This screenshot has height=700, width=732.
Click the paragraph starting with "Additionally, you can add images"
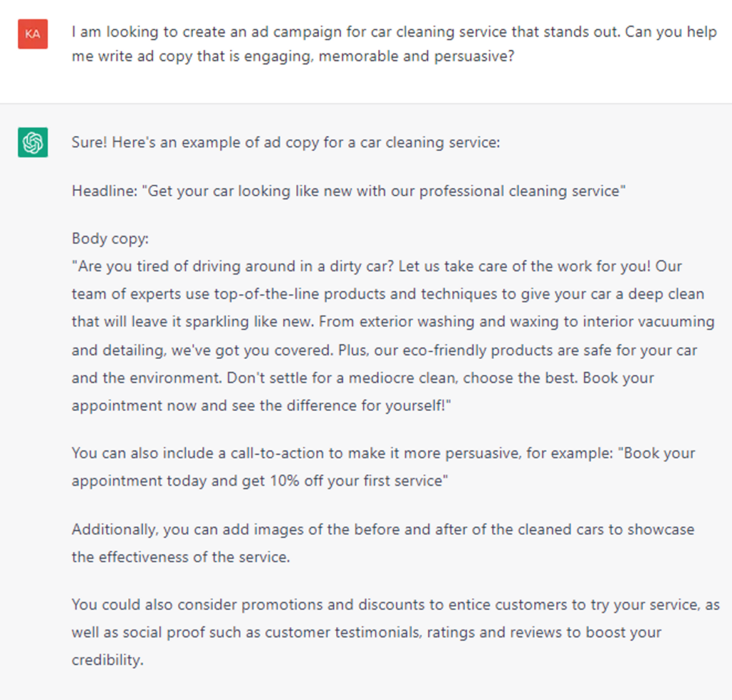click(x=383, y=543)
